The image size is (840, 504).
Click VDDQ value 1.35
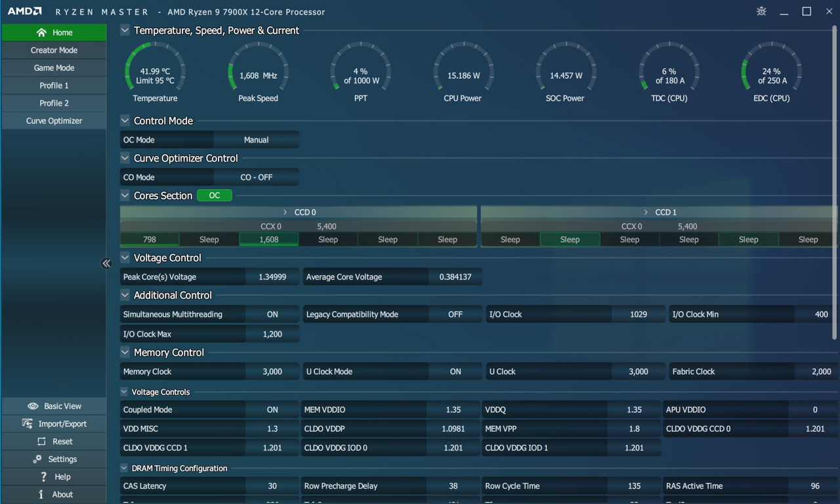pos(635,409)
